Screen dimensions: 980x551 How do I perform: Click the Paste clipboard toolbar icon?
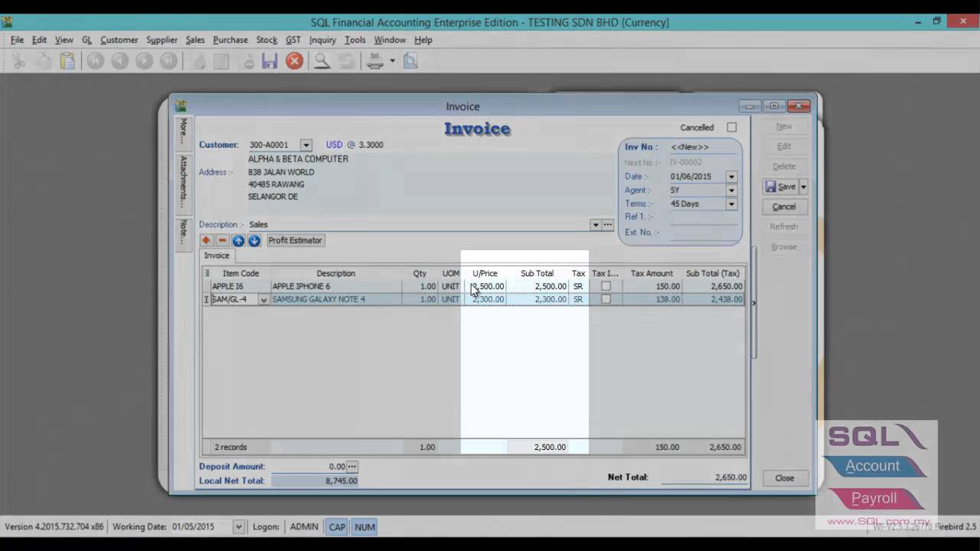click(x=67, y=61)
